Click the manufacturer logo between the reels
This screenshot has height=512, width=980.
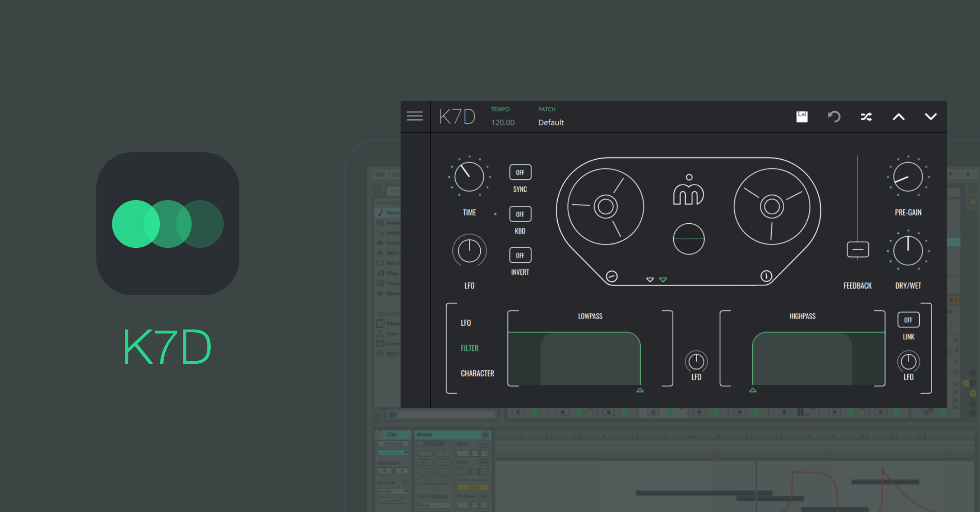point(688,189)
